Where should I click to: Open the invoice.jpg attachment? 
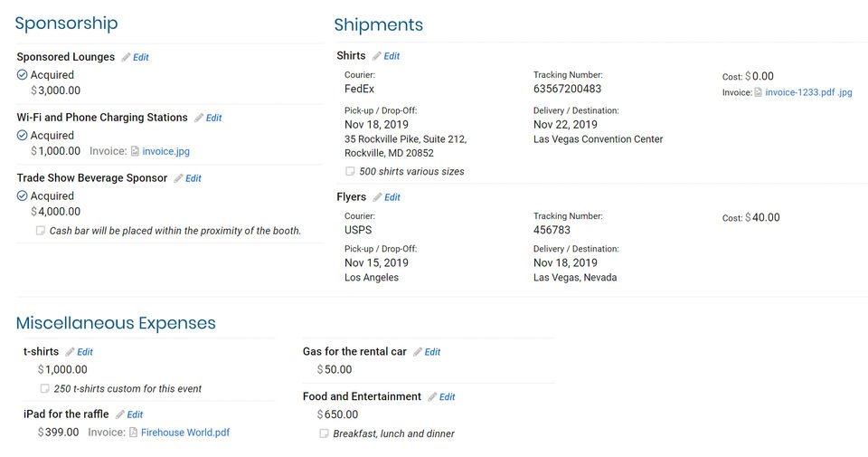(166, 151)
